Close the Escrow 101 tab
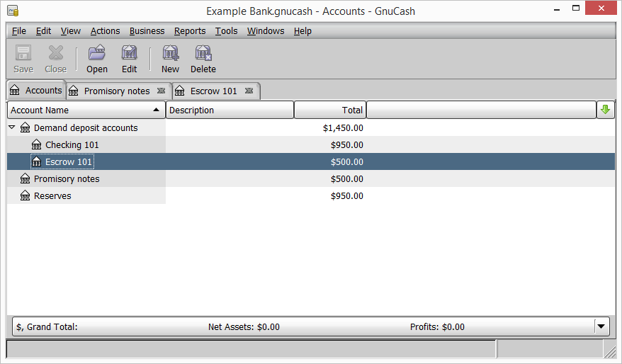Image resolution: width=622 pixels, height=364 pixels. tap(249, 91)
